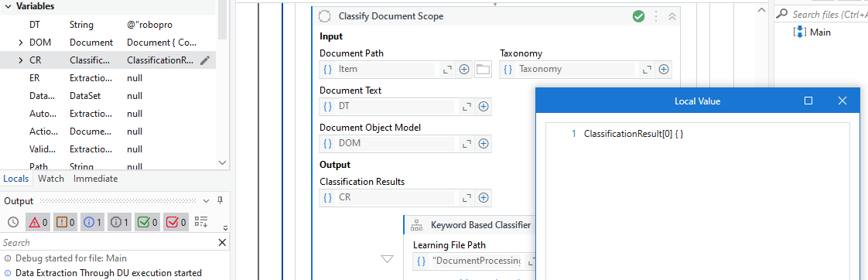Click the Document Object Model field containing DOM

point(396,143)
